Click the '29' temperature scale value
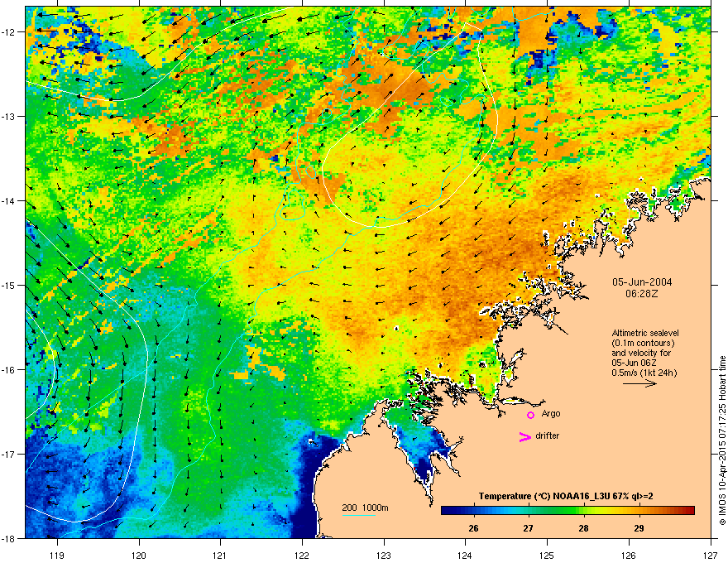The width and height of the screenshot is (728, 563). coord(639,528)
